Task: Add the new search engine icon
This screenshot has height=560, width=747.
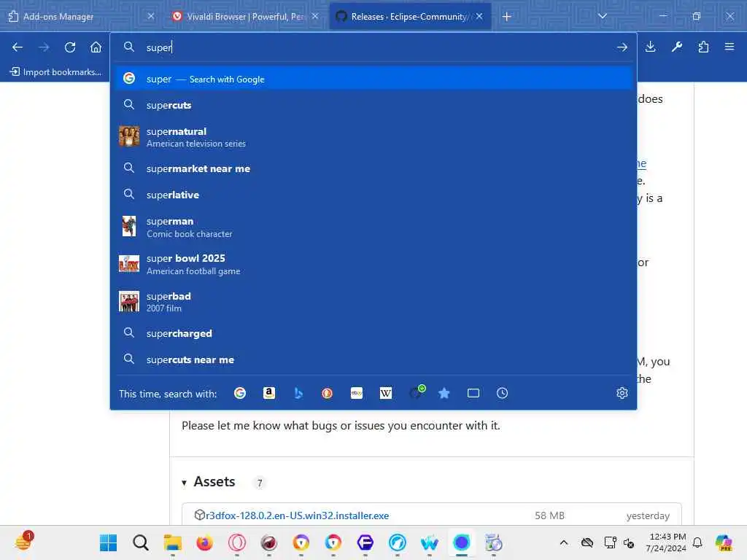Action: tap(417, 392)
